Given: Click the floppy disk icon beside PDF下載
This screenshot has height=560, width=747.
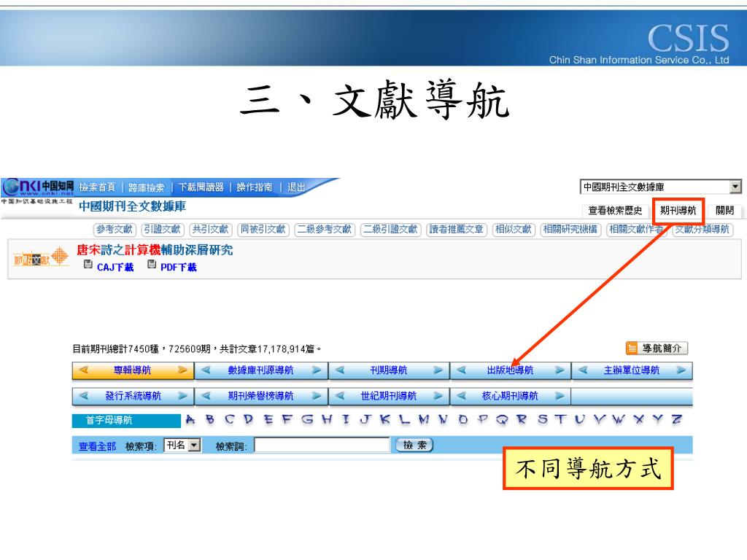Looking at the screenshot, I should pos(152,264).
